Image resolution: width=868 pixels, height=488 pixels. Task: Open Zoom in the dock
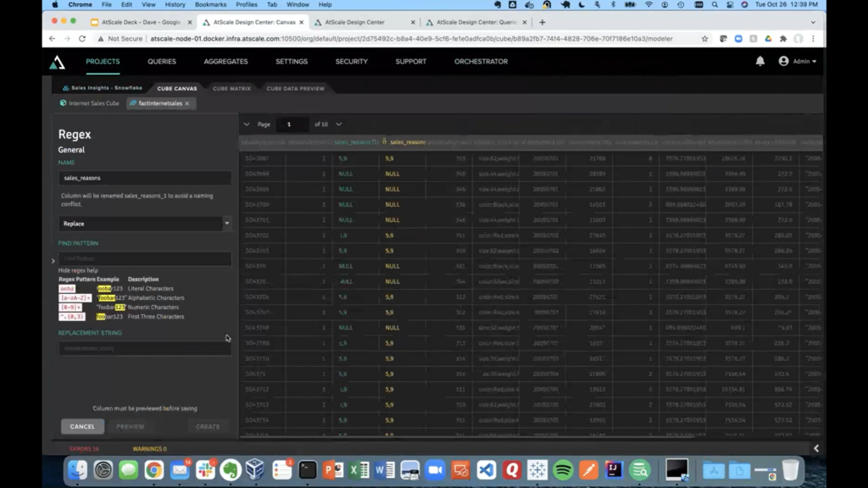pos(435,470)
